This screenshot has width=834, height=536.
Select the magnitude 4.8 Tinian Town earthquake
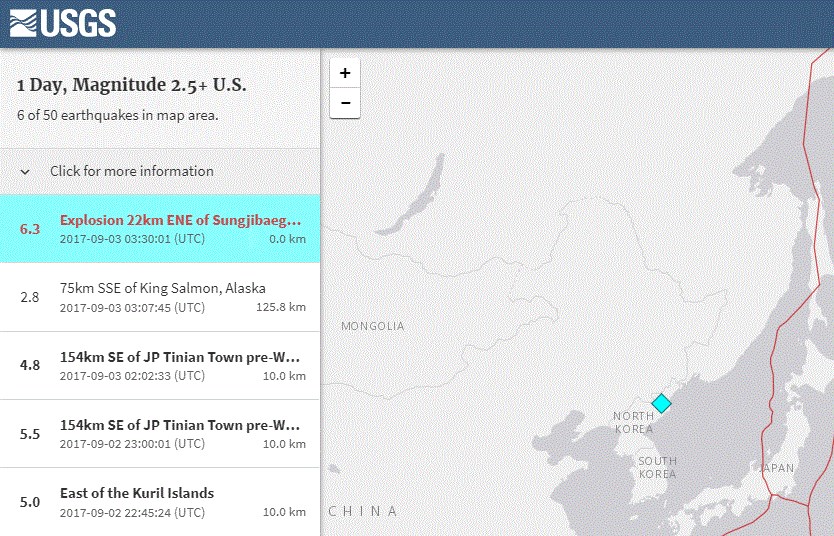tap(180, 365)
